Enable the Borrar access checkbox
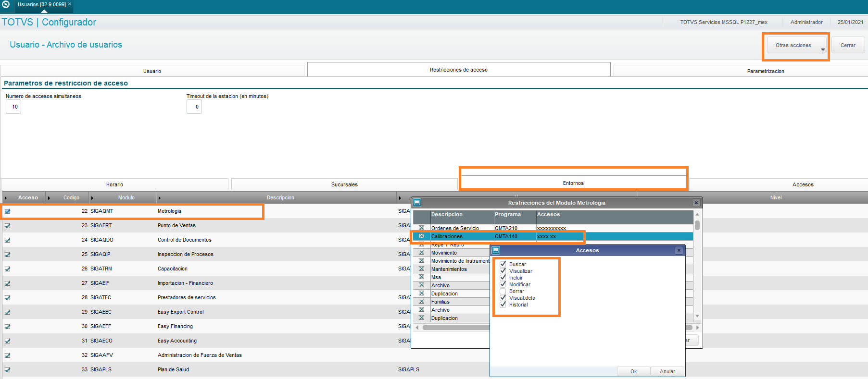This screenshot has height=379, width=868. 503,291
